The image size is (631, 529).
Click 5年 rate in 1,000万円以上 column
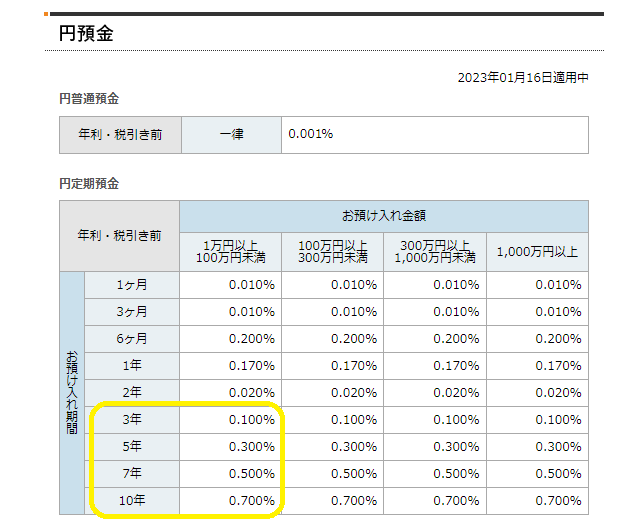[x=558, y=447]
